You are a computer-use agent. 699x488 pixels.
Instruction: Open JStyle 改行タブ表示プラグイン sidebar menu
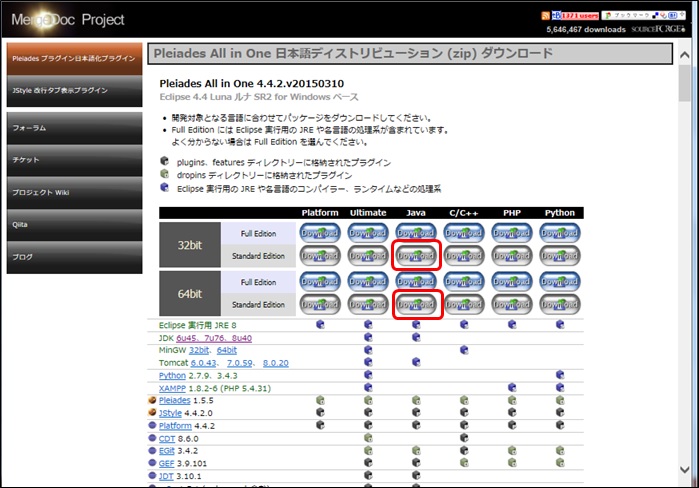pyautogui.click(x=74, y=90)
